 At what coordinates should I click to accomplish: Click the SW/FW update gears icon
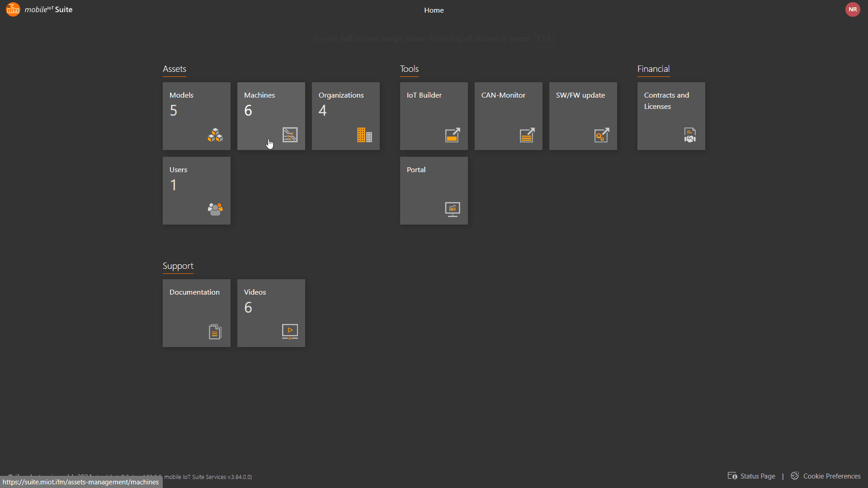coord(602,135)
